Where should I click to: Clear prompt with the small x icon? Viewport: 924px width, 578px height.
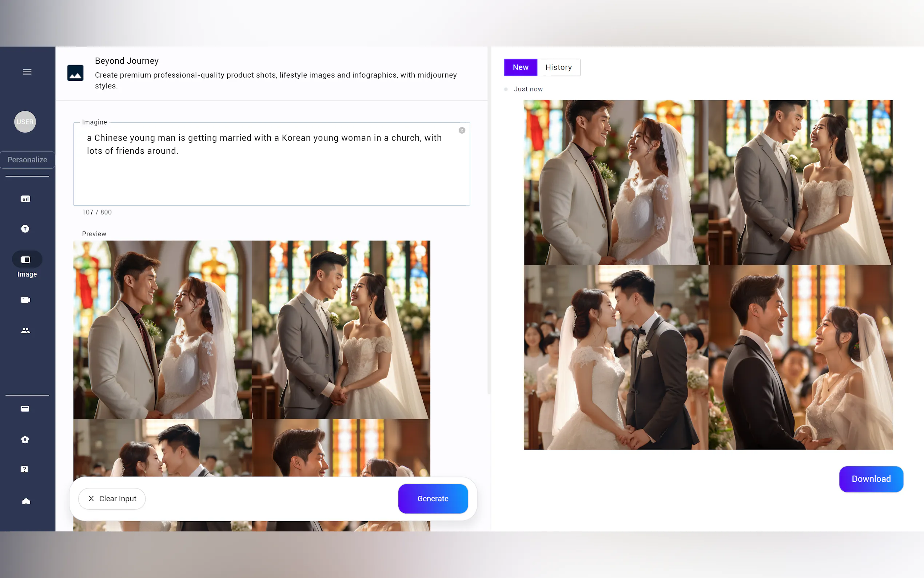click(x=462, y=130)
